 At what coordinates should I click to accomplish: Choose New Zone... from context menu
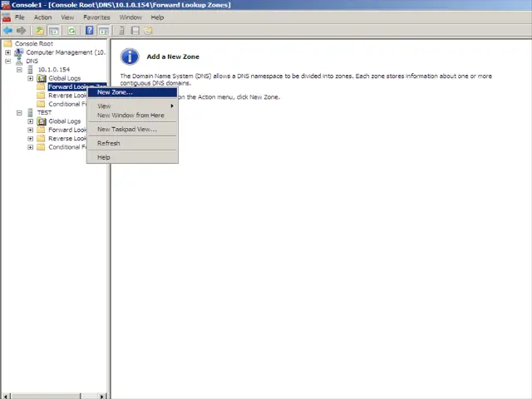coord(132,92)
